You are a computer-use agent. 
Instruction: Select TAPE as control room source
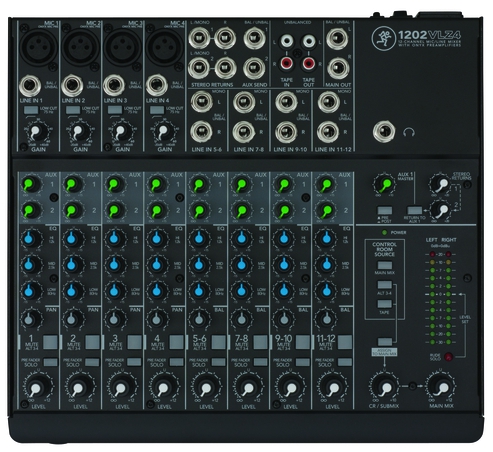coord(384,304)
